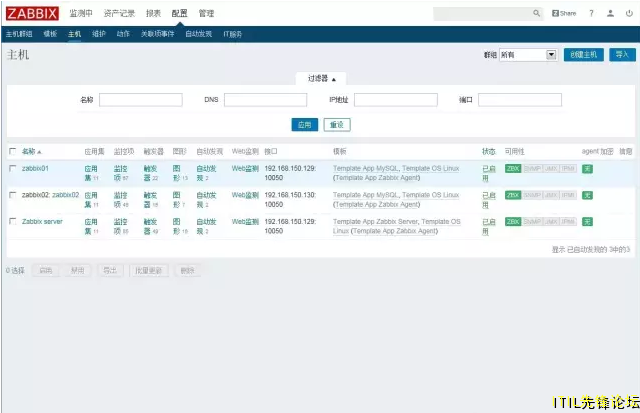Click the 导入 import button
The width and height of the screenshot is (640, 413).
[622, 55]
